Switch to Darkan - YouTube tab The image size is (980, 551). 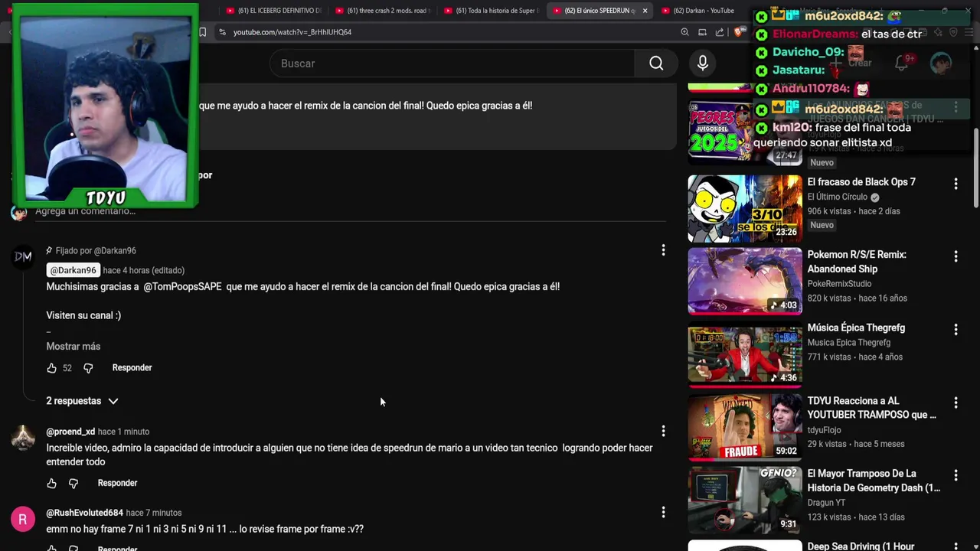[x=697, y=11]
